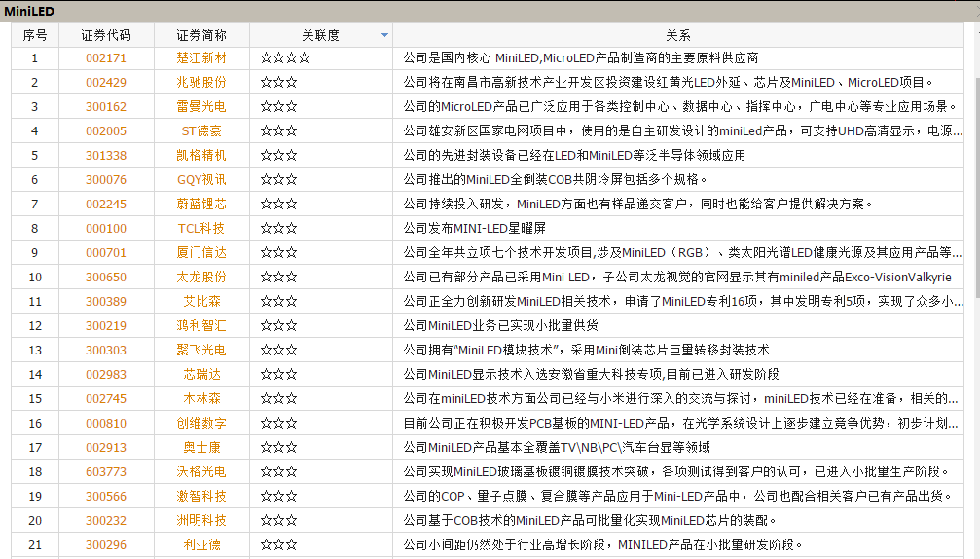The width and height of the screenshot is (980, 559).
Task: Open stock code 300219
Action: [x=106, y=326]
